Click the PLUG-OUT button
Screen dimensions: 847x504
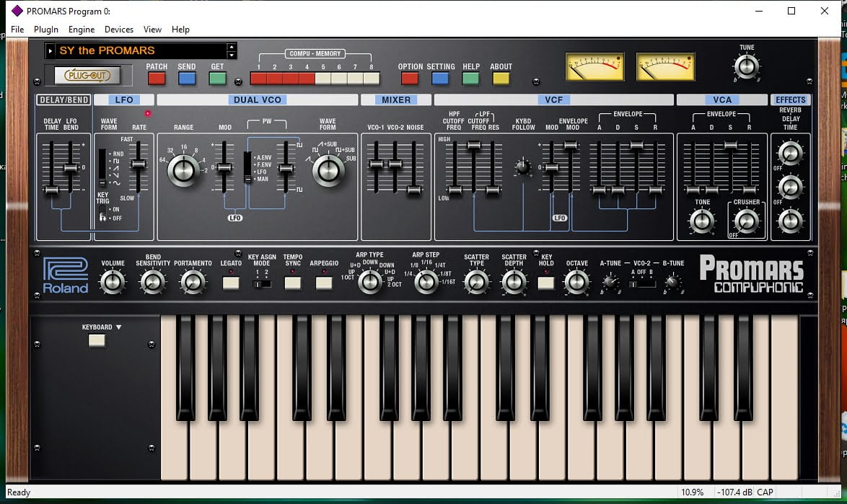pos(87,76)
